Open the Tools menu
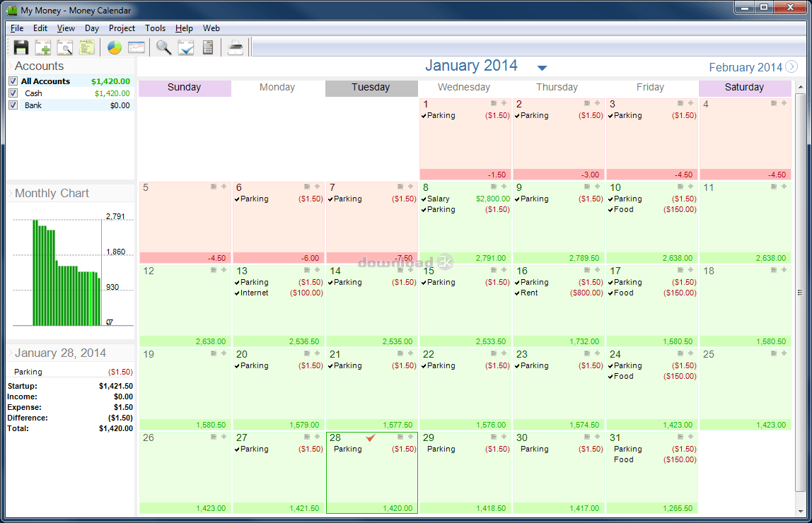This screenshot has width=812, height=523. point(155,28)
